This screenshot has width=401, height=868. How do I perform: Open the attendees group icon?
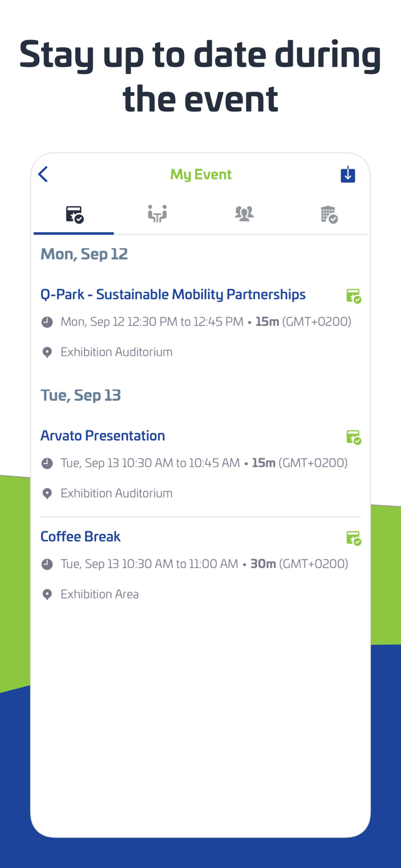244,214
